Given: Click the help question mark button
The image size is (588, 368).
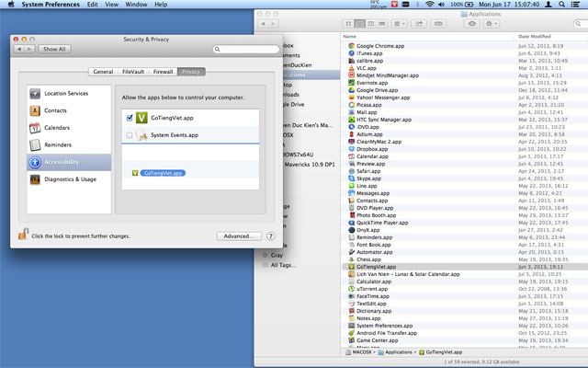Looking at the screenshot, I should [271, 236].
